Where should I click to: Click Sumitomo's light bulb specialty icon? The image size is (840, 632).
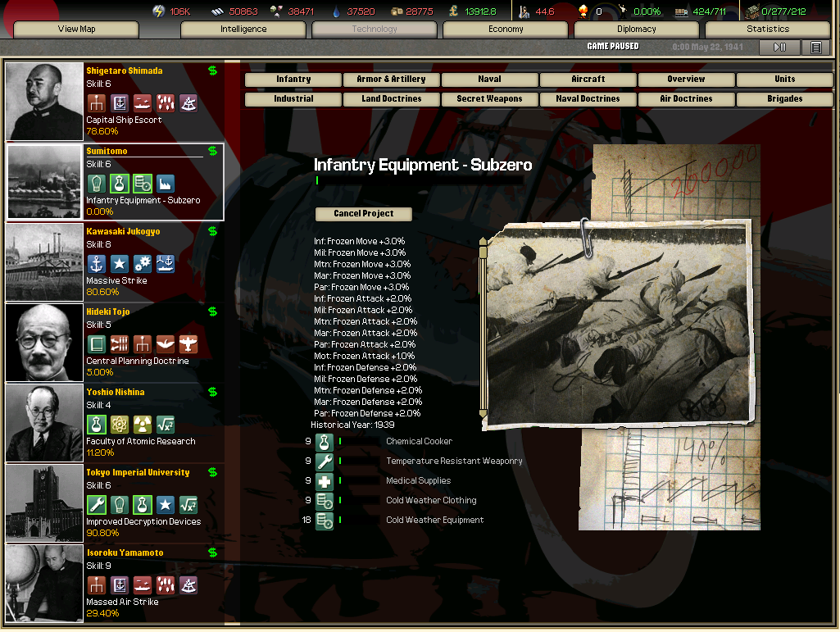pyautogui.click(x=97, y=184)
